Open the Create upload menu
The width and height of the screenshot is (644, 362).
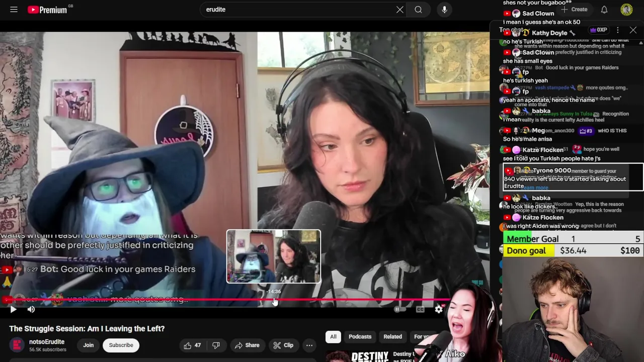(574, 10)
